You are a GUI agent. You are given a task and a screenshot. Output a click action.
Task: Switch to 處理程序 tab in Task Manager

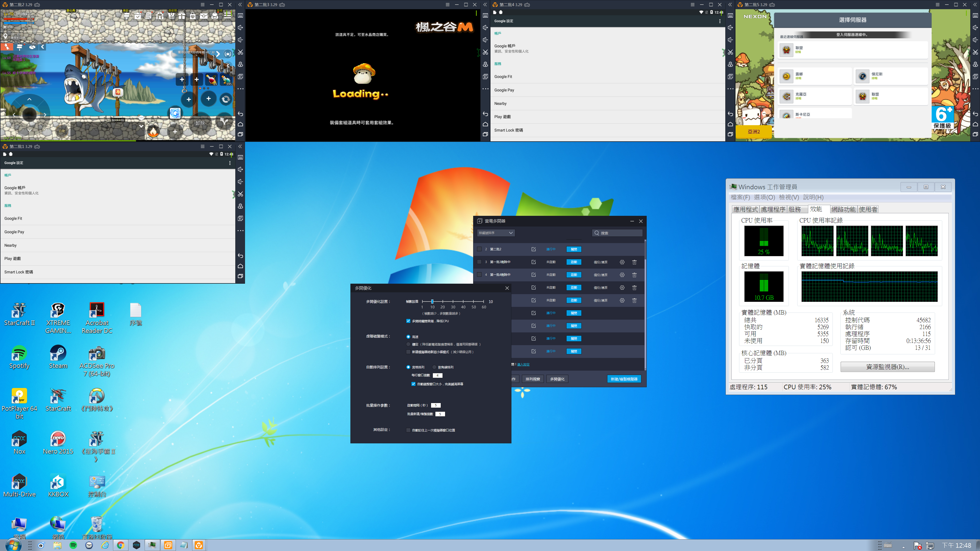click(773, 209)
